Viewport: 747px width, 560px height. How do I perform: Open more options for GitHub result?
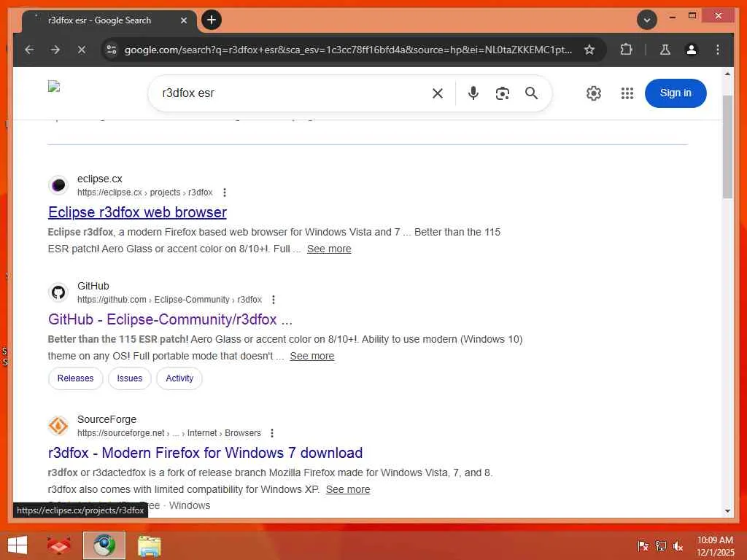tap(273, 300)
